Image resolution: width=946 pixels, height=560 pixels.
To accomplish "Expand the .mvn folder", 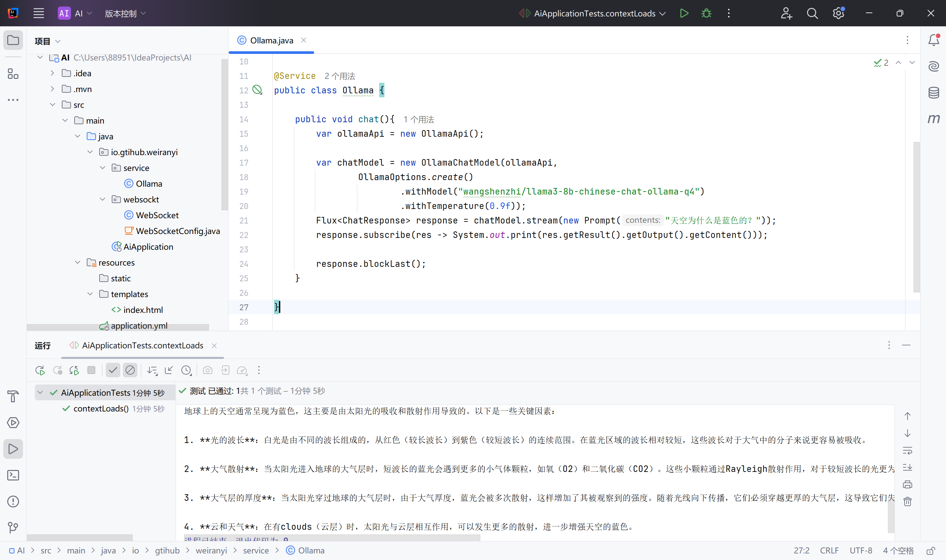I will tap(53, 89).
